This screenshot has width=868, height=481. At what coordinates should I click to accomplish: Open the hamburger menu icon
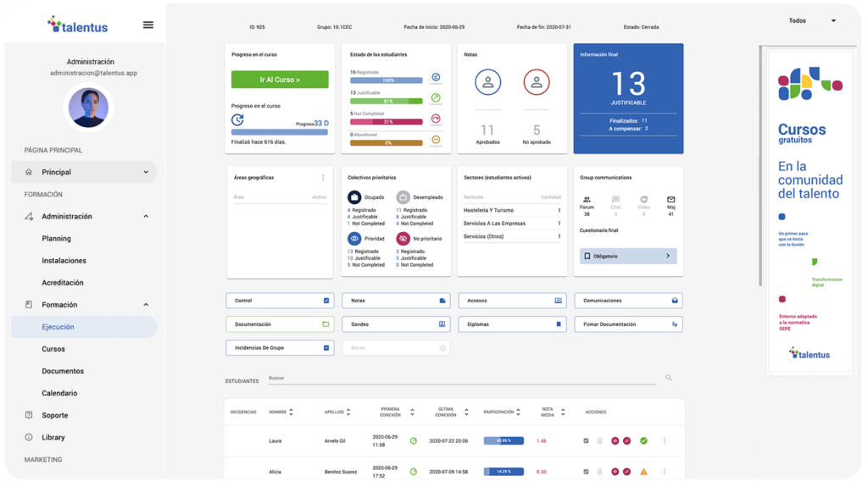(x=147, y=25)
